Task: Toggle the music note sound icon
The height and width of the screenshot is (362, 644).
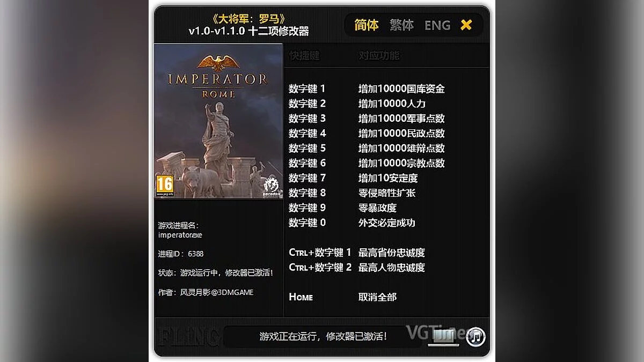Action: (x=475, y=337)
